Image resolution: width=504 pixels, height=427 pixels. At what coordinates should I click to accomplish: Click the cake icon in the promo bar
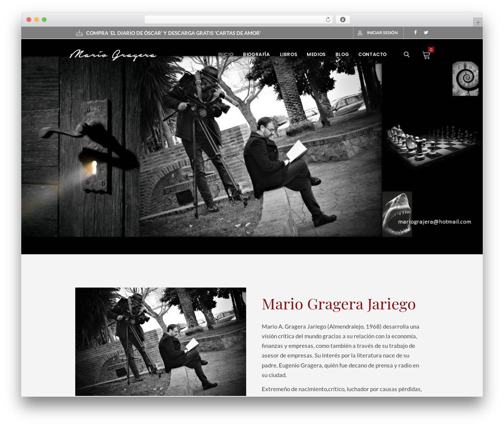tap(79, 33)
